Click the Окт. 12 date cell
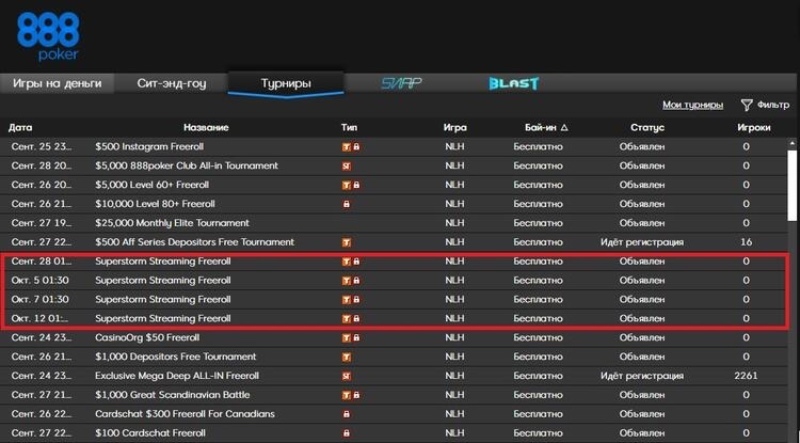Image resolution: width=800 pixels, height=443 pixels. pyautogui.click(x=40, y=319)
